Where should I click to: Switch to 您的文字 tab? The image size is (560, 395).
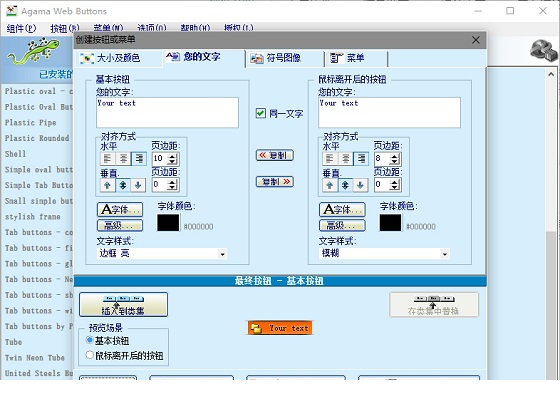tap(204, 57)
